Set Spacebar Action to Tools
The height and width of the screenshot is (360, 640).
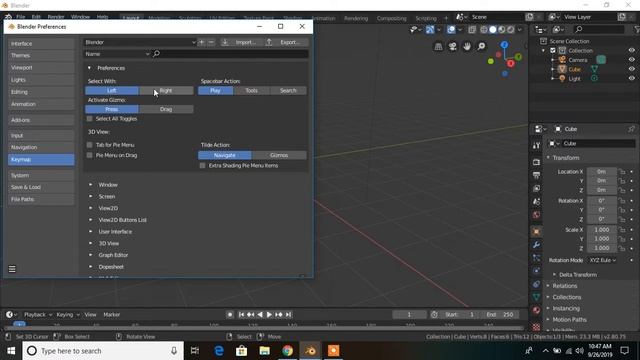click(251, 91)
